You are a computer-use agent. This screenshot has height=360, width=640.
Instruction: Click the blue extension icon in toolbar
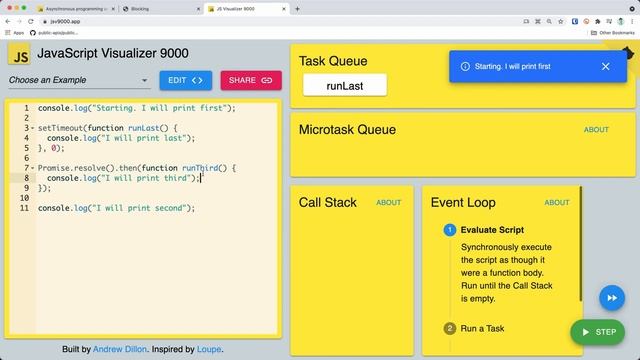tap(575, 21)
